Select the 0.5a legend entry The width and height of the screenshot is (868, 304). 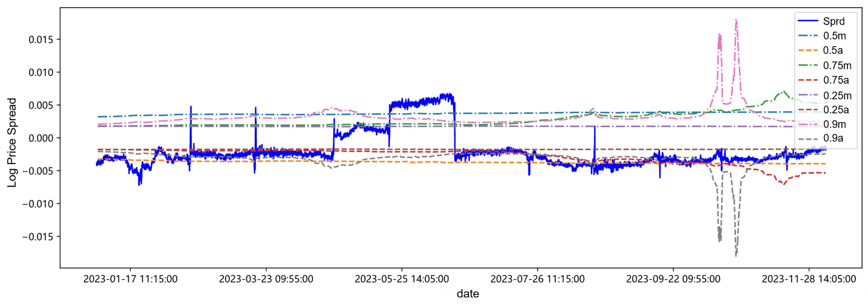pos(833,50)
